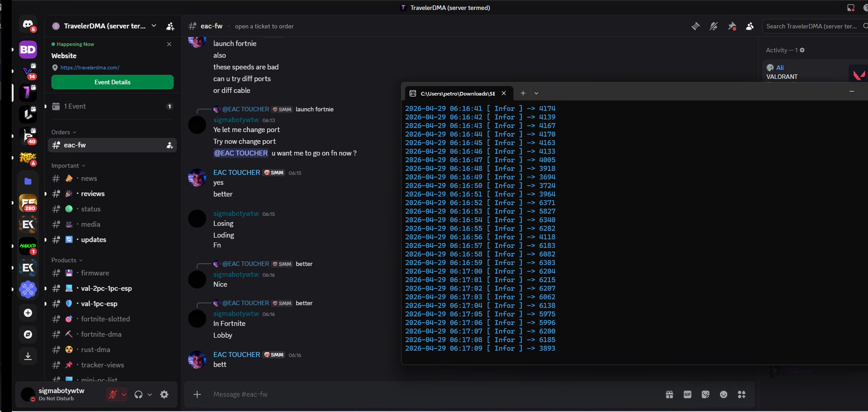Create invite for eac-fw channel
Image resolution: width=868 pixels, height=412 pixels.
coord(170,145)
